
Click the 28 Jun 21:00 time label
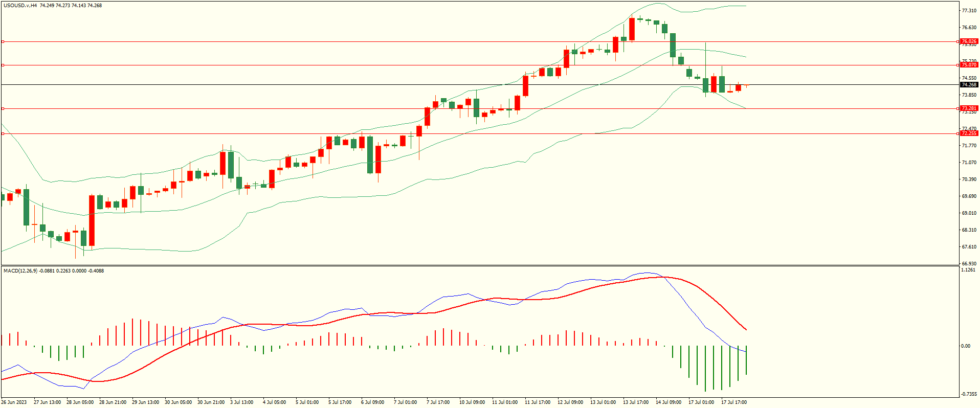tap(113, 402)
